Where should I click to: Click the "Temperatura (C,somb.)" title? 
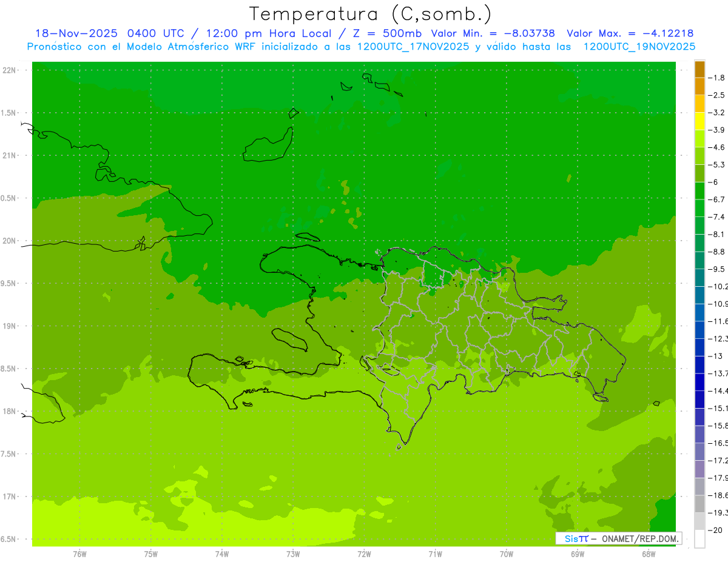[371, 15]
